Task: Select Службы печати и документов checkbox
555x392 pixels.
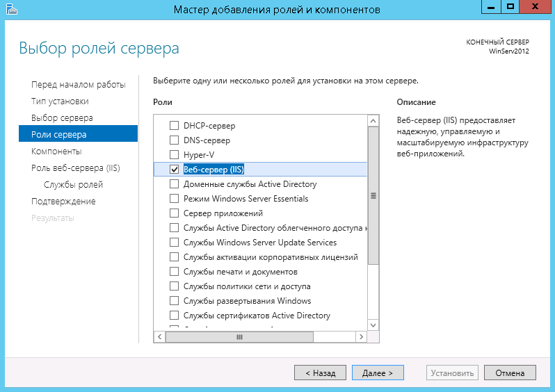Action: (175, 272)
